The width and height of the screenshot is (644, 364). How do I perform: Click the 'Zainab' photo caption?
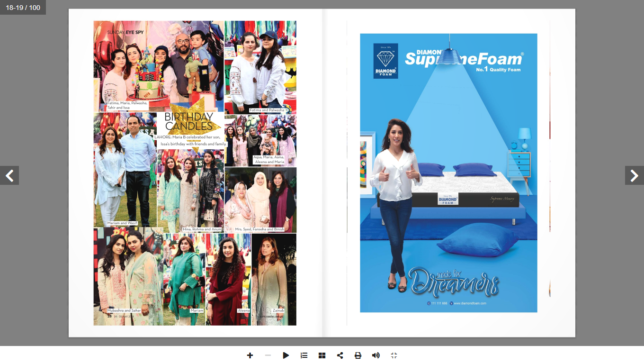(278, 310)
